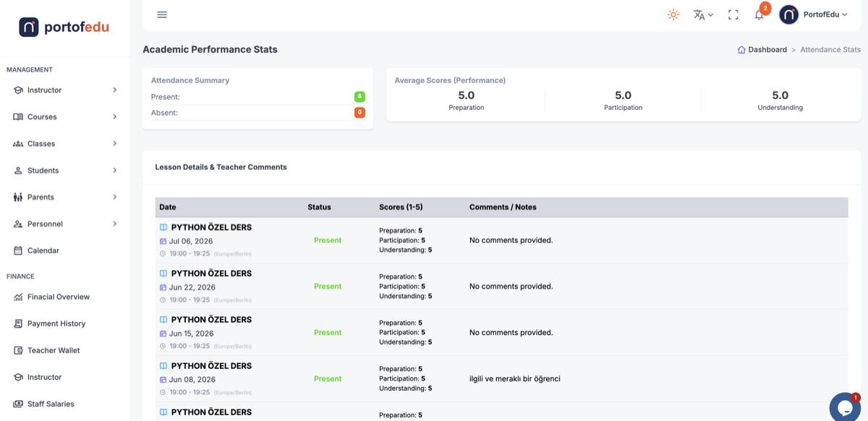Open the language translation dropdown

click(x=703, y=14)
